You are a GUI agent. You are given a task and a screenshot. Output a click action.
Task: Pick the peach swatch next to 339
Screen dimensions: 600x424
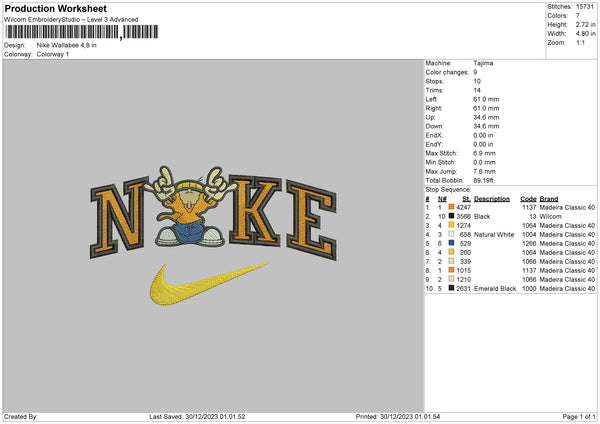[452, 261]
